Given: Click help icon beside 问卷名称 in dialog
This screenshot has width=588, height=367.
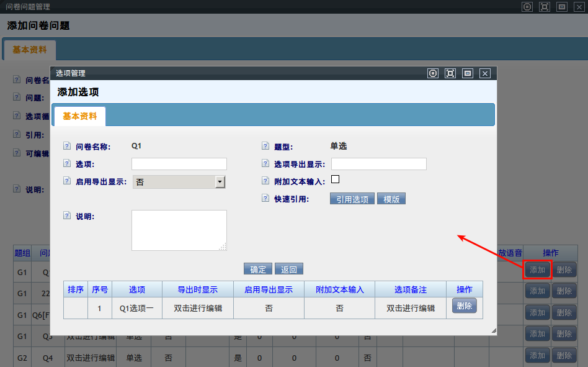Looking at the screenshot, I should [x=67, y=147].
